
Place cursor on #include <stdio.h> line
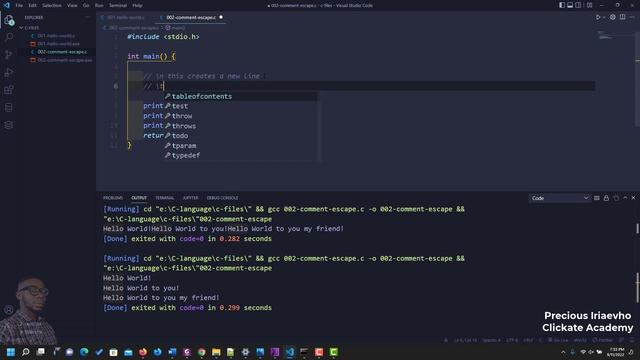coord(163,37)
